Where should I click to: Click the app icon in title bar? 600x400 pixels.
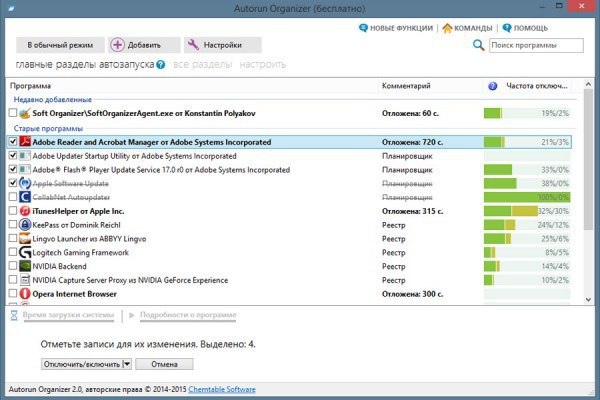(x=11, y=8)
